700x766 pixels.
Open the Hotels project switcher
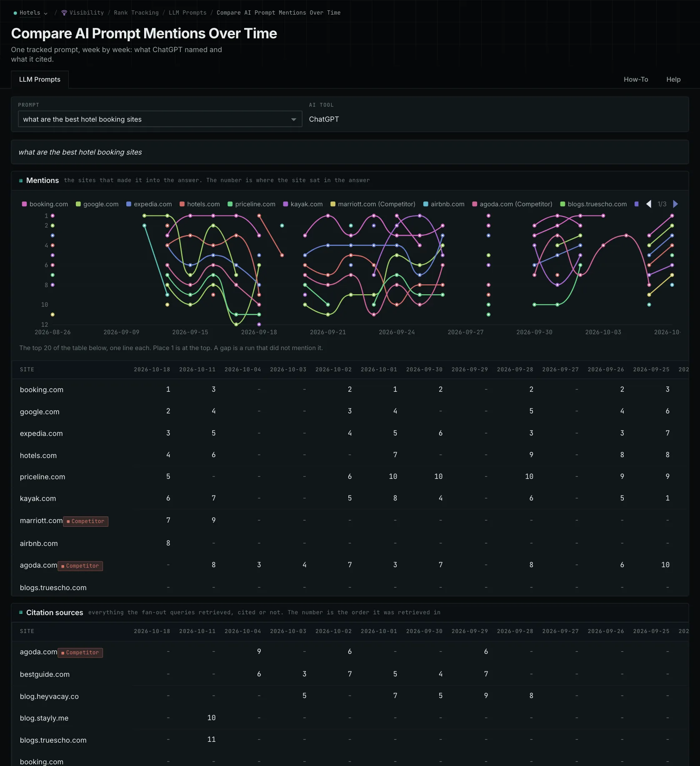tap(30, 13)
